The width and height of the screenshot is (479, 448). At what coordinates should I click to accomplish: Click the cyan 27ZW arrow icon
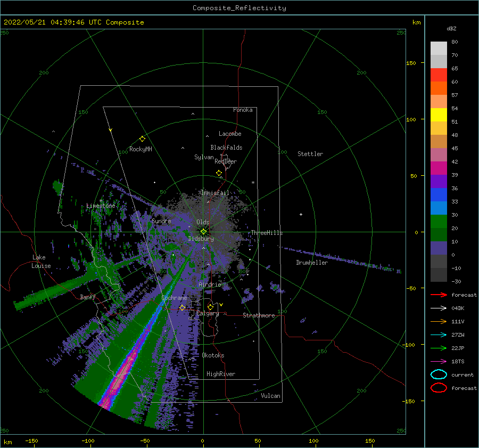click(x=439, y=335)
